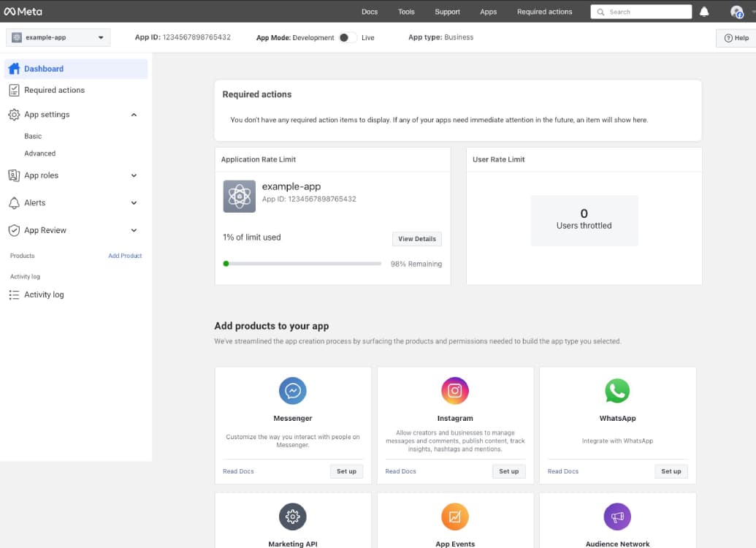Expand the App roles section chevron

tap(134, 175)
